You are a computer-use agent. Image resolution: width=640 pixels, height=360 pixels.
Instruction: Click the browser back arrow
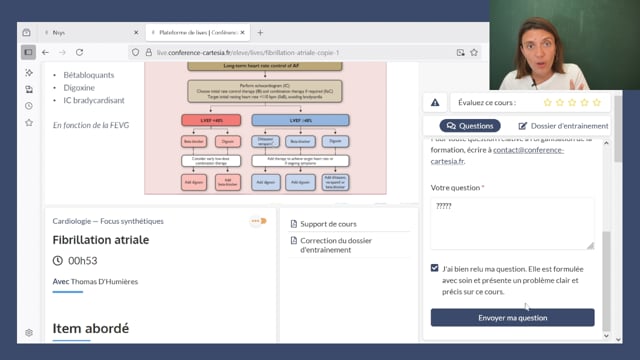(45, 52)
